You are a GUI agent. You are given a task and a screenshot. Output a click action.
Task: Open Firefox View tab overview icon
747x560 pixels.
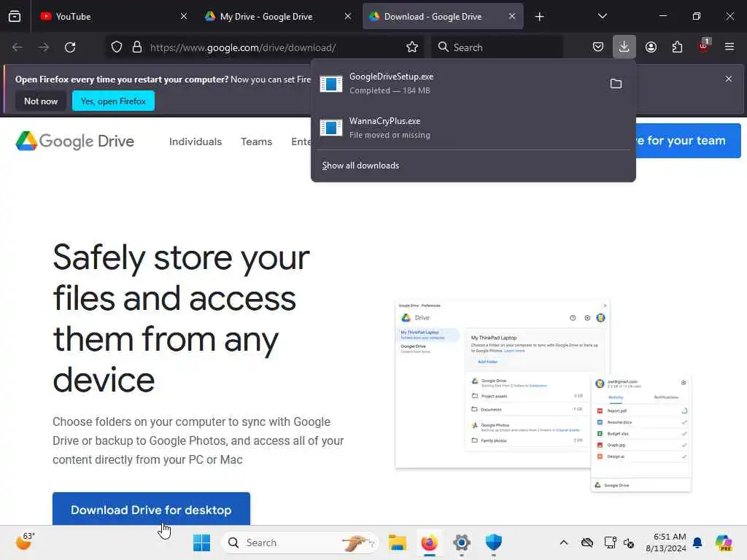(15, 16)
